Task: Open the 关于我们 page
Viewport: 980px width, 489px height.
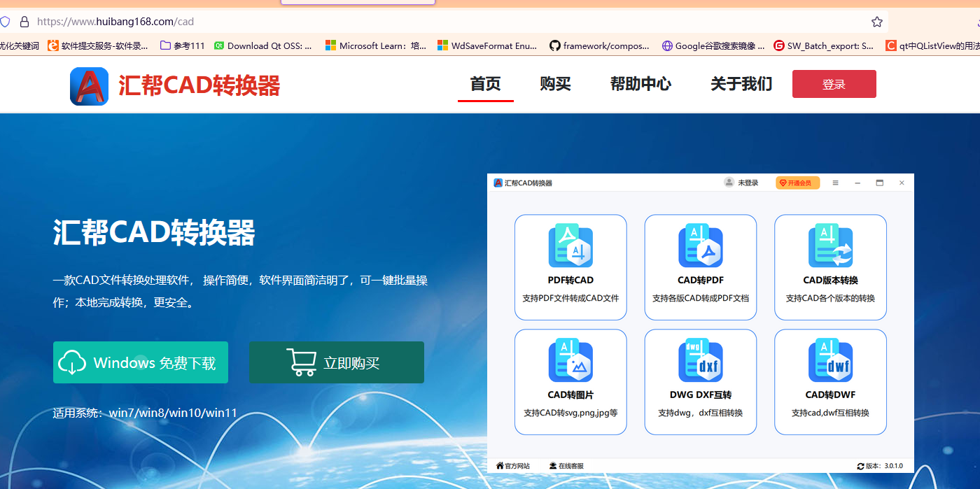Action: (x=741, y=85)
